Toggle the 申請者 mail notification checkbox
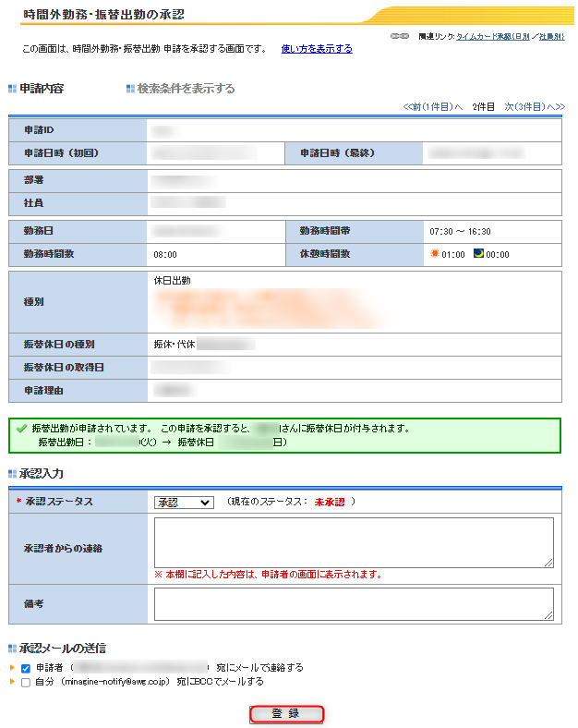This screenshot has height=728, width=578. (x=26, y=668)
